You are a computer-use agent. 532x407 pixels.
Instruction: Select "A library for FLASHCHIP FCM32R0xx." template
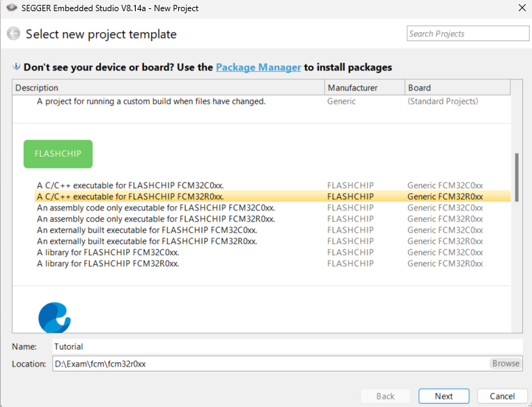[108, 263]
